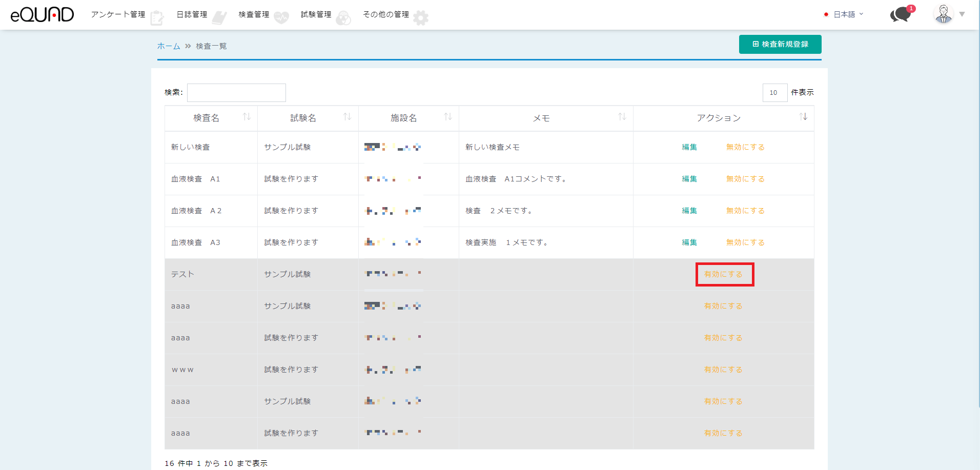
Task: Sort by 検査名 column arrows
Action: (x=247, y=117)
